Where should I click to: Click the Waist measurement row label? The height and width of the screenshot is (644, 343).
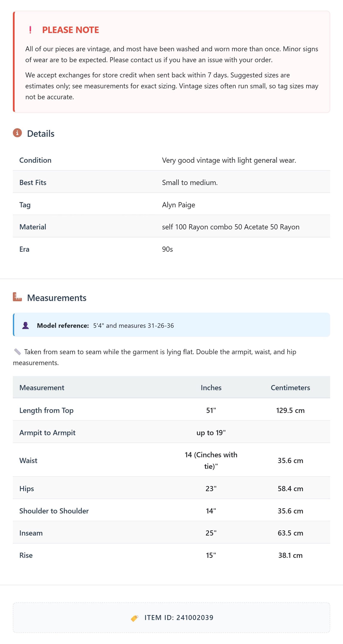pyautogui.click(x=28, y=460)
